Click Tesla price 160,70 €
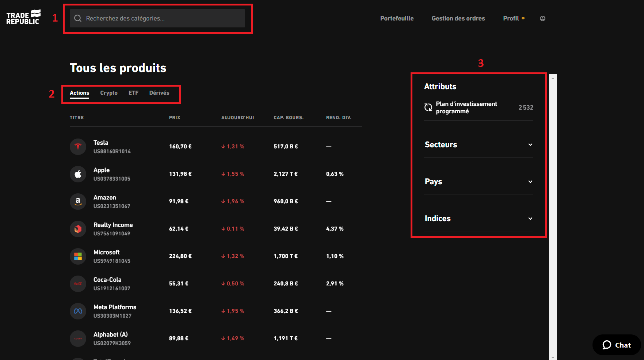This screenshot has height=360, width=644. [x=180, y=147]
